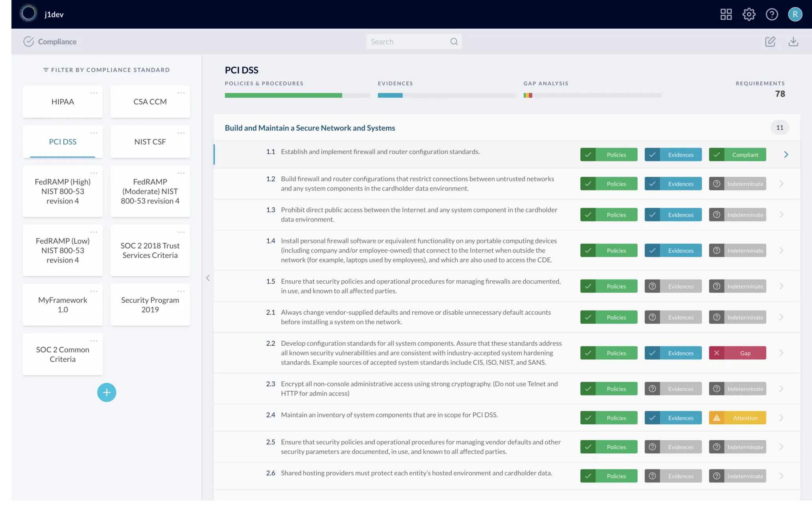The image size is (812, 514).
Task: Open the settings gear icon
Action: [x=749, y=15]
